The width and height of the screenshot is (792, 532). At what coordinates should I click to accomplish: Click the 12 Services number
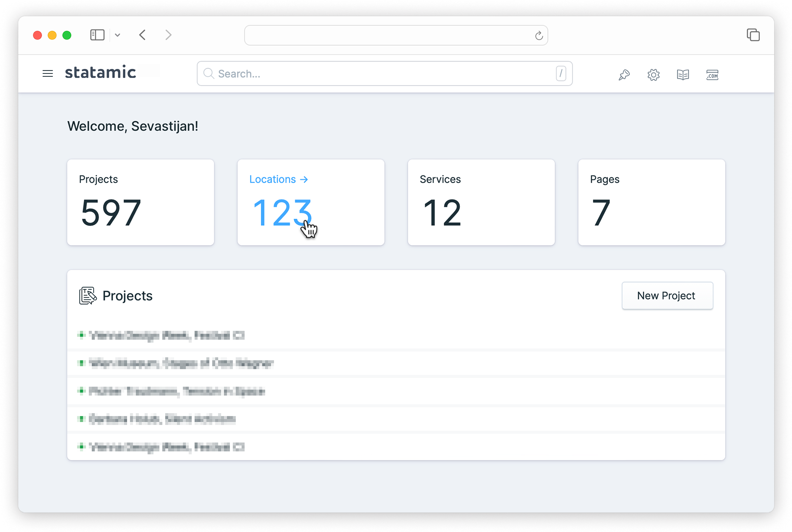click(442, 213)
